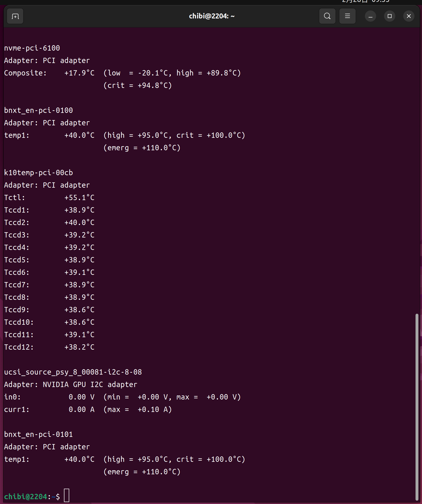The image size is (422, 504).
Task: Click the Composite temperature reading +17.9°C
Action: tap(80, 73)
